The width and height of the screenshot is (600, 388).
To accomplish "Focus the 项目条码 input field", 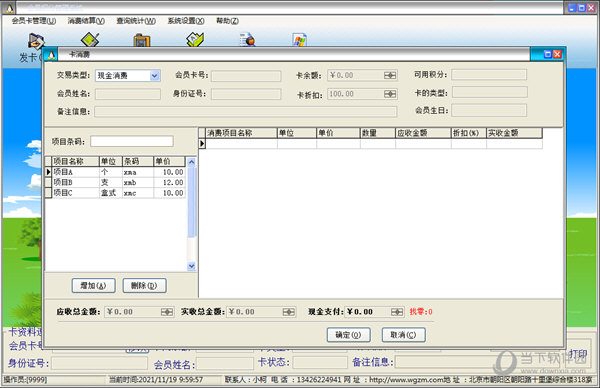I will (132, 141).
